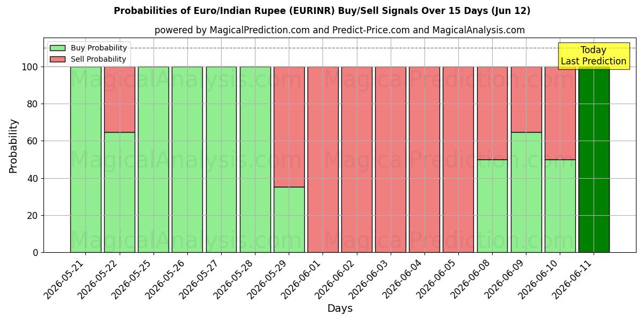This screenshot has height=322, width=644.
Task: Click the 'Days' x-axis title
Action: point(340,309)
